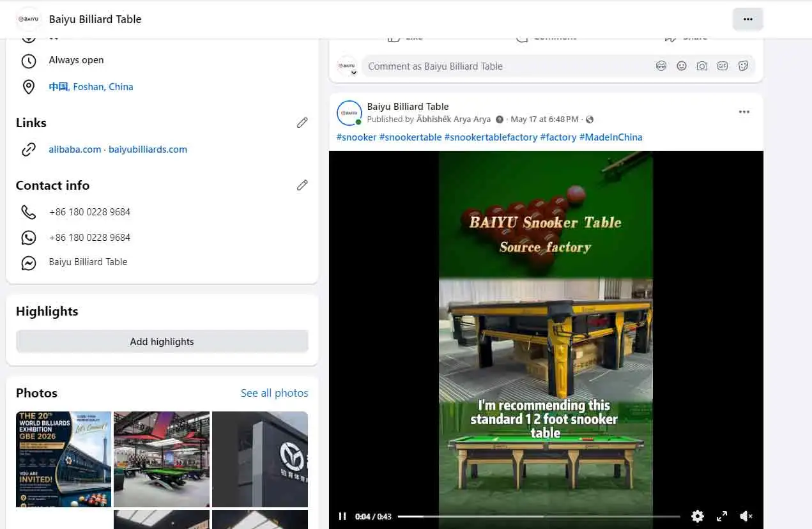Image resolution: width=812 pixels, height=529 pixels.
Task: Click the page title in the header
Action: [x=95, y=19]
